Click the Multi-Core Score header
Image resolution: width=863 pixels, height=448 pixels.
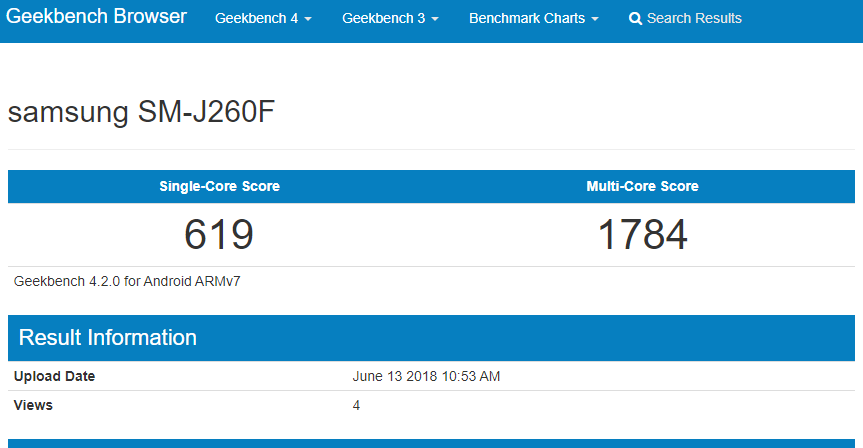642,186
